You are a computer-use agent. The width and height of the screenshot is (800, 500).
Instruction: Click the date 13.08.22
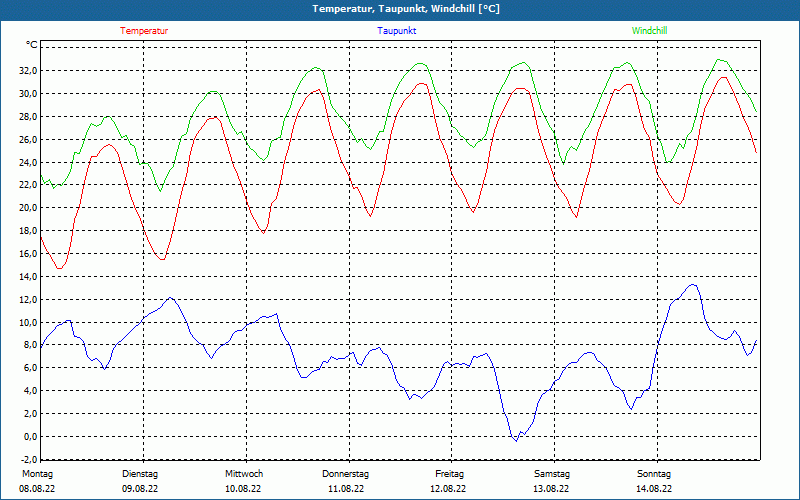click(551, 489)
